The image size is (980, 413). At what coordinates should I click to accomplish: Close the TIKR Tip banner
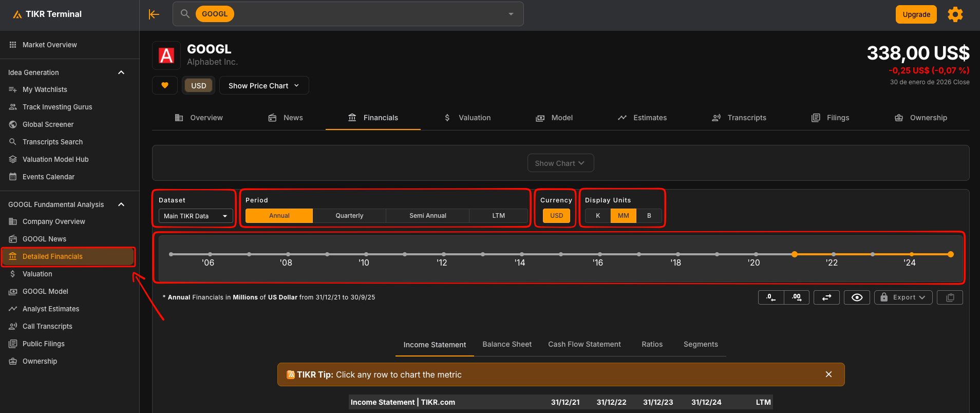click(x=828, y=374)
